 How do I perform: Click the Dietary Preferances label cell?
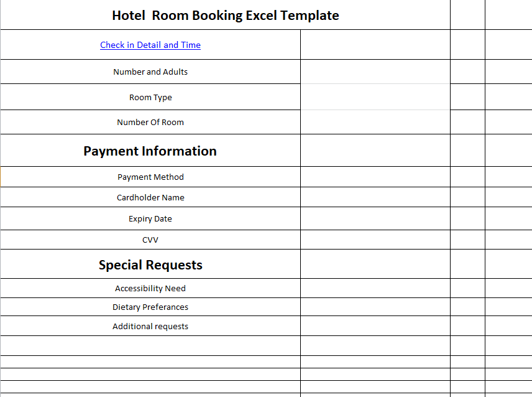click(150, 307)
